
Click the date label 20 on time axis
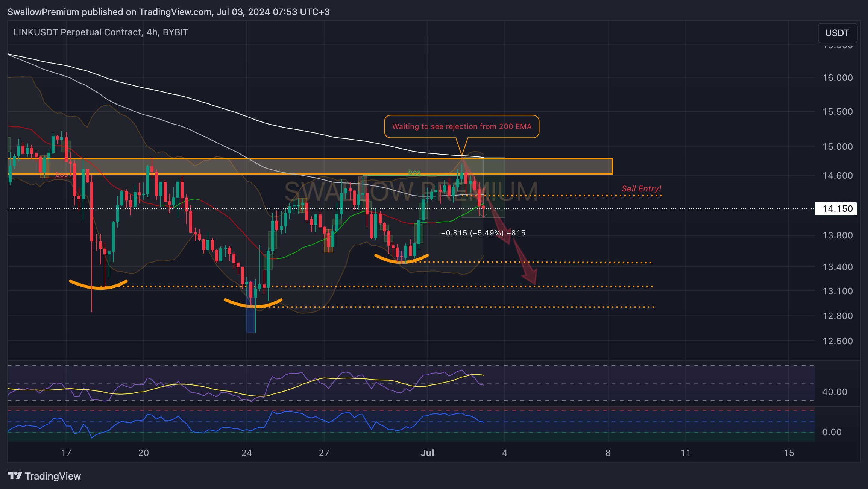point(143,453)
